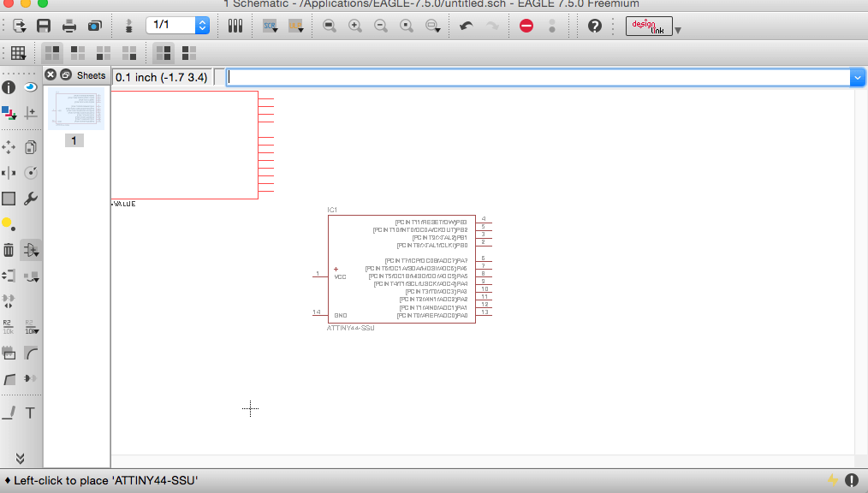
Task: Switch to board view icon
Action: pyautogui.click(x=129, y=26)
